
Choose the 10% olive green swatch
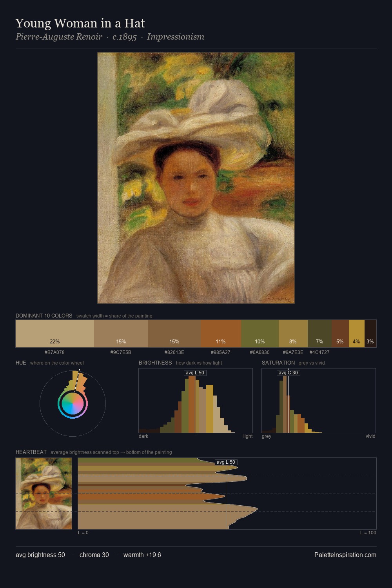[260, 334]
